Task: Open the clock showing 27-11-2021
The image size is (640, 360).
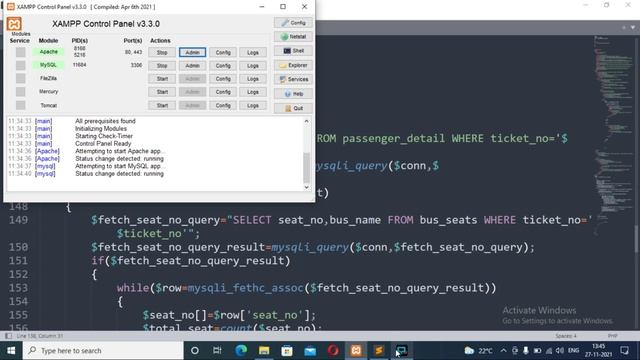Action: point(598,351)
